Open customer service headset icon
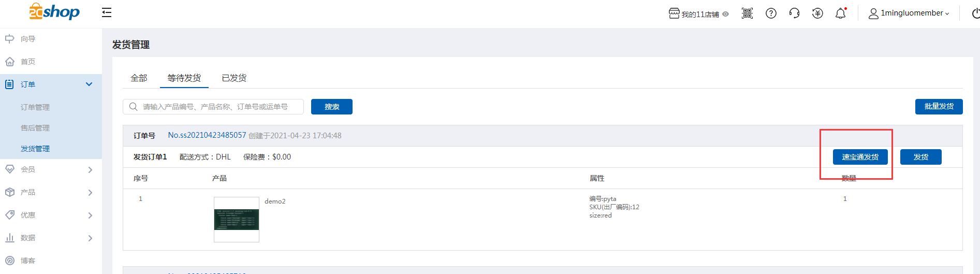The width and height of the screenshot is (980, 274). [x=794, y=13]
